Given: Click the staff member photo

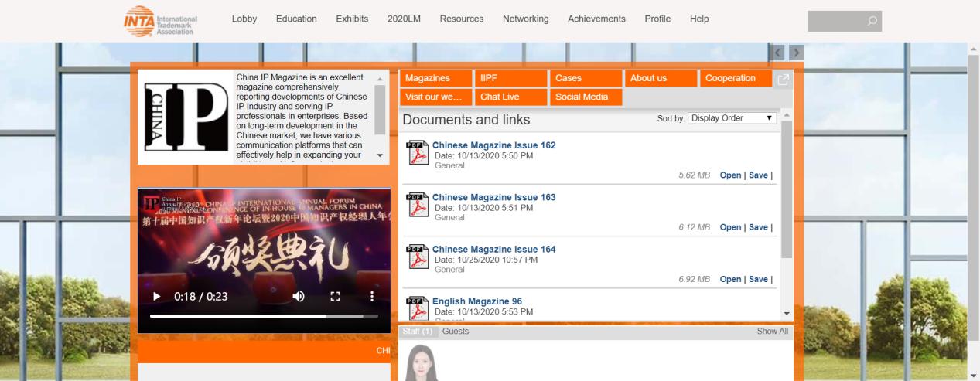Looking at the screenshot, I should tap(422, 362).
